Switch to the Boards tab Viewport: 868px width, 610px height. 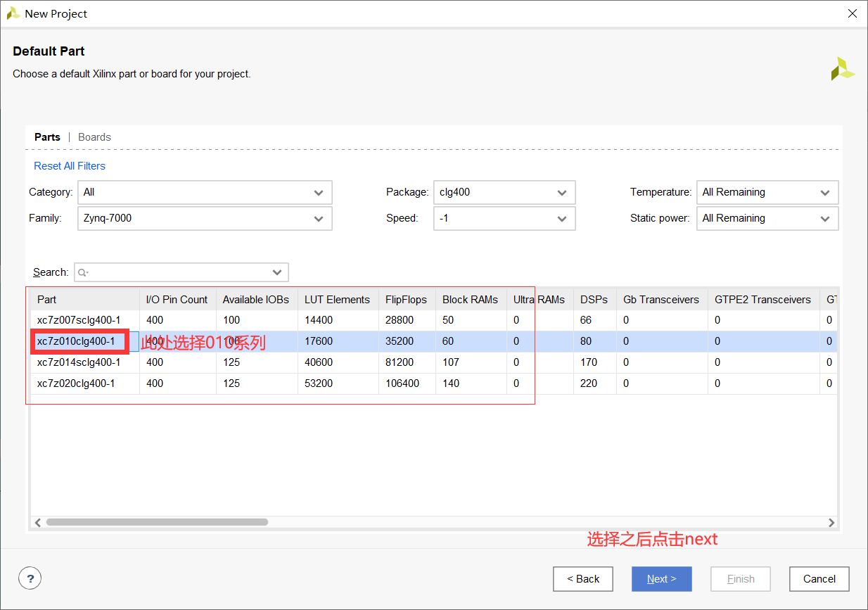(x=94, y=137)
